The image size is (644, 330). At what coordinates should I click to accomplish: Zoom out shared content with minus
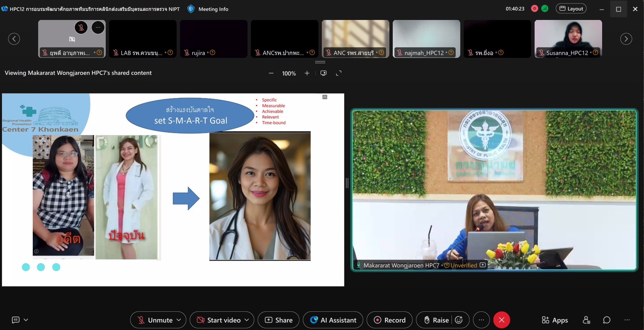click(x=271, y=73)
